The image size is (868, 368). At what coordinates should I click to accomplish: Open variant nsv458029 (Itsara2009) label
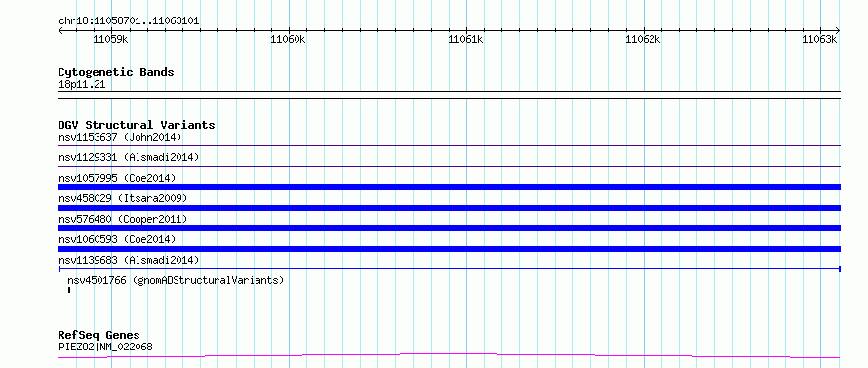pyautogui.click(x=123, y=198)
